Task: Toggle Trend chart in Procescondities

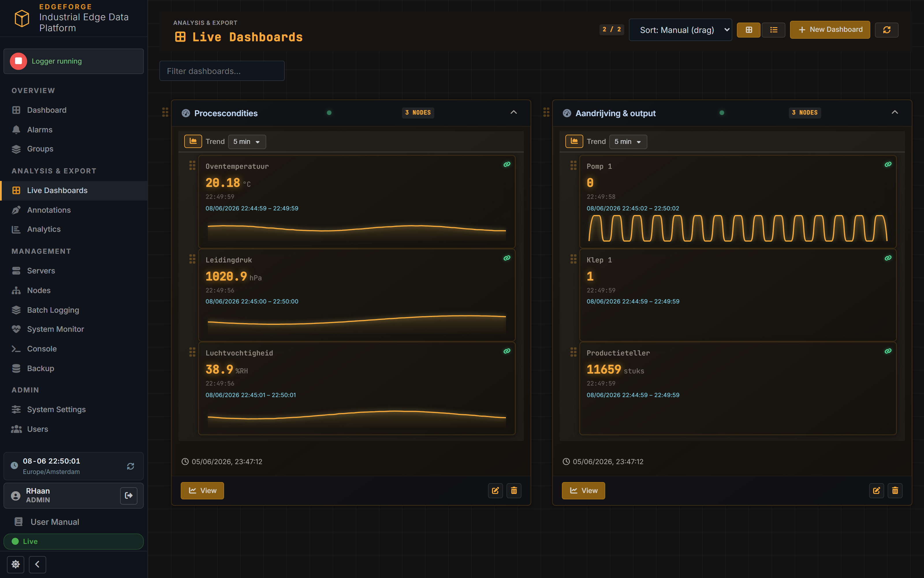Action: 193,141
